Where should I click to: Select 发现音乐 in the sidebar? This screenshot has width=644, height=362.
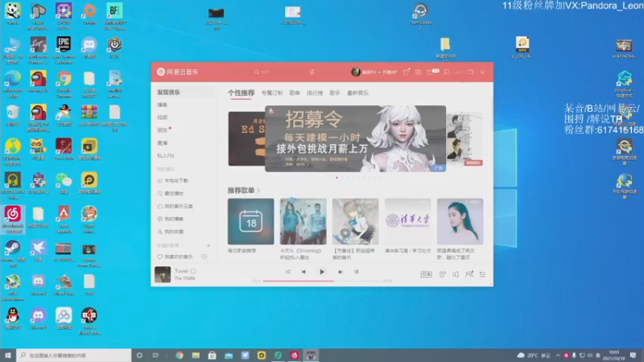[x=183, y=93]
